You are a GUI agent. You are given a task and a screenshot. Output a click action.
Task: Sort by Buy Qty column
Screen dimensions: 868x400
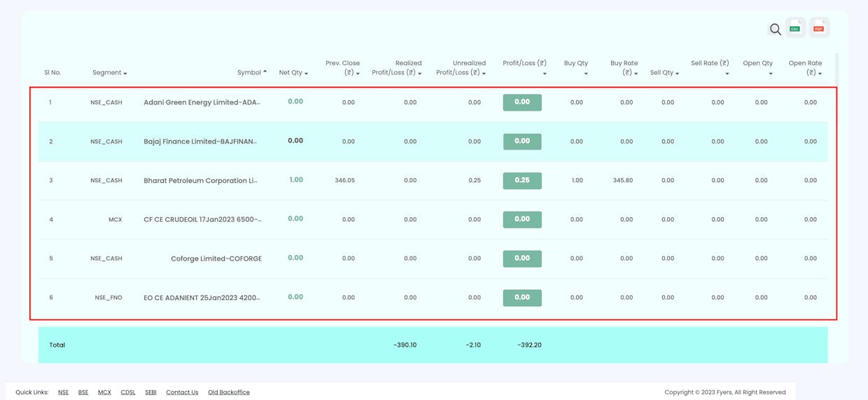click(576, 68)
